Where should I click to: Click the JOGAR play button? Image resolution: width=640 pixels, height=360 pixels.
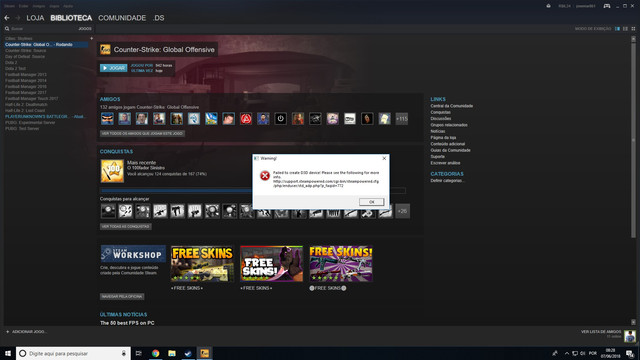click(113, 68)
